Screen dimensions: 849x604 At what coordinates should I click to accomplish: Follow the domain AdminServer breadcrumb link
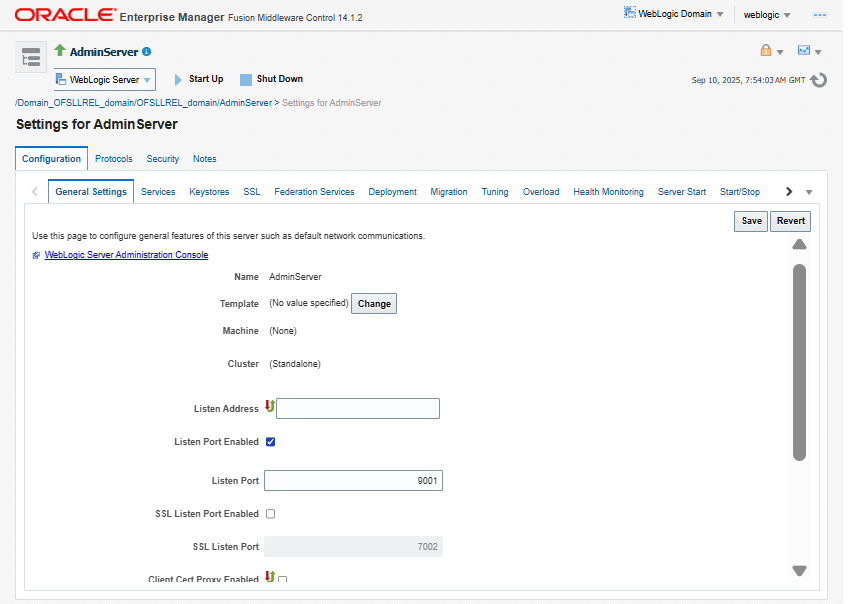(x=143, y=103)
